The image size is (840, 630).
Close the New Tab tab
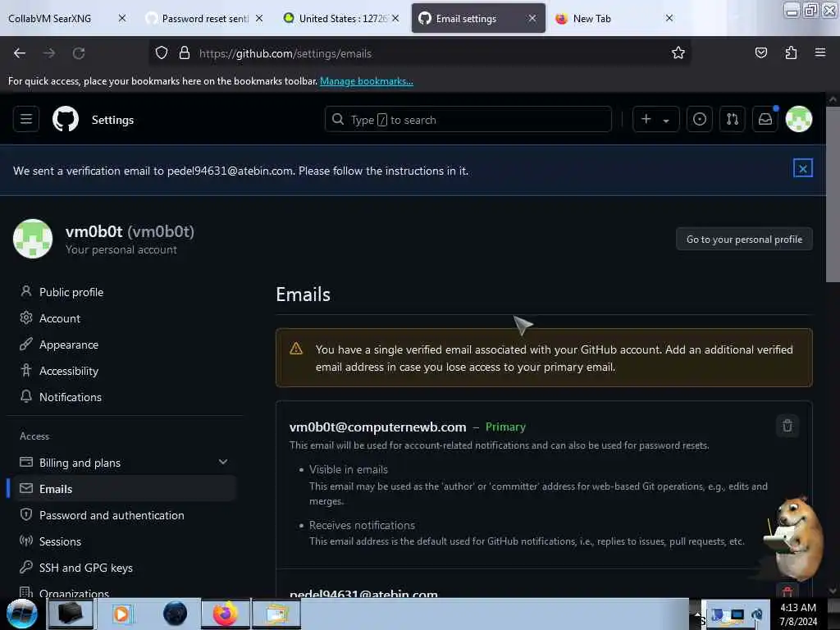[669, 18]
